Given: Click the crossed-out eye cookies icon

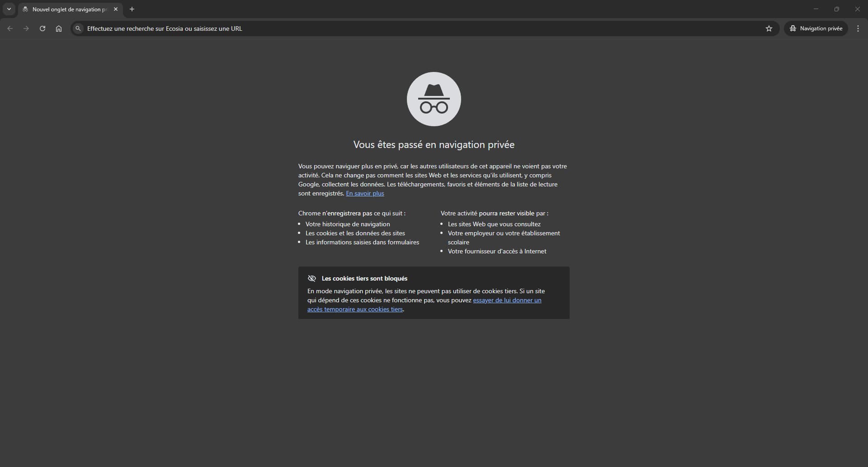Looking at the screenshot, I should 311,278.
